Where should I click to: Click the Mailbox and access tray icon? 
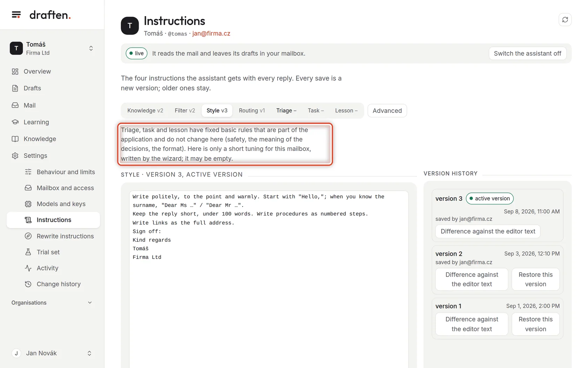click(x=28, y=188)
